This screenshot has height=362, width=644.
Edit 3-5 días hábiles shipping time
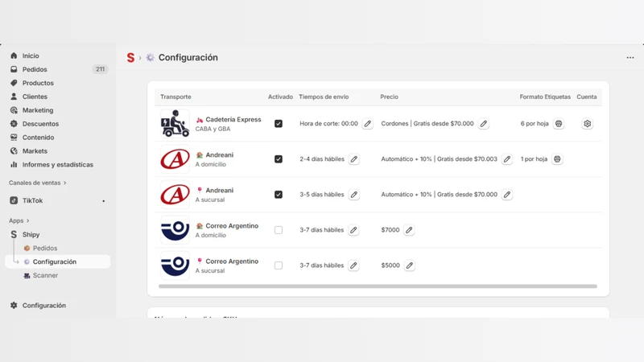point(353,195)
